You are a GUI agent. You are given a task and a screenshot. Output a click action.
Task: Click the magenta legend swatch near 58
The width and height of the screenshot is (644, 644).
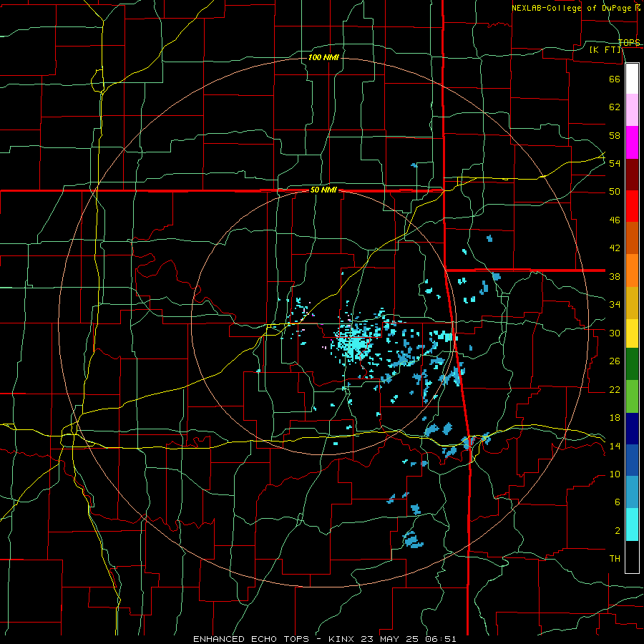click(x=632, y=142)
